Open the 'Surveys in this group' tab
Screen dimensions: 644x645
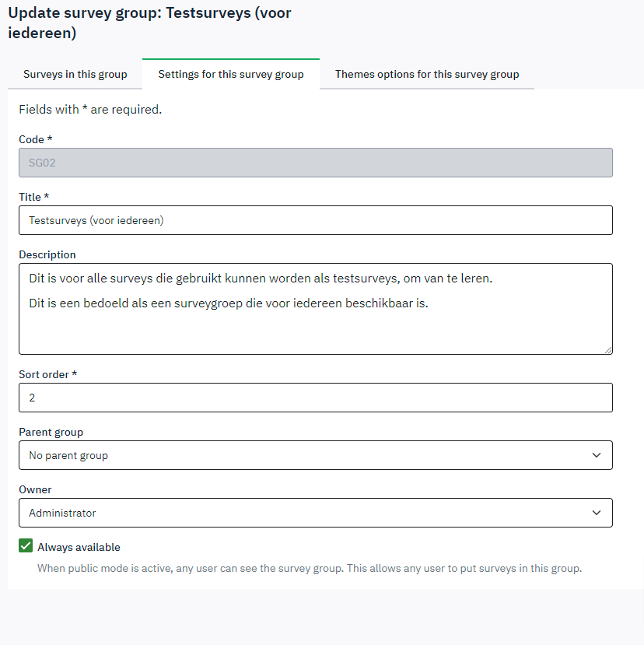tap(75, 75)
